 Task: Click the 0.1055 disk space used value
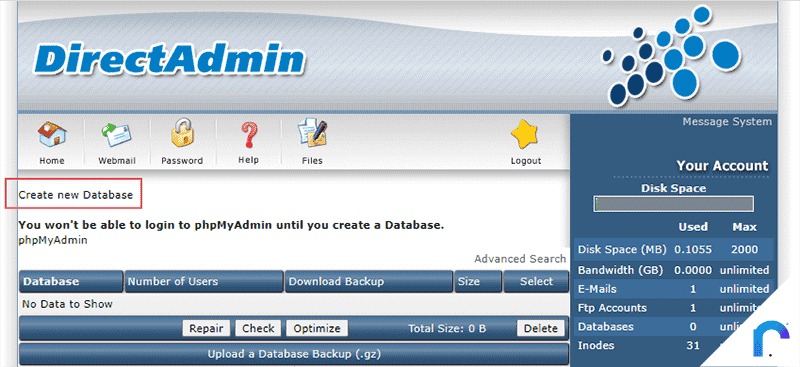pyautogui.click(x=693, y=250)
